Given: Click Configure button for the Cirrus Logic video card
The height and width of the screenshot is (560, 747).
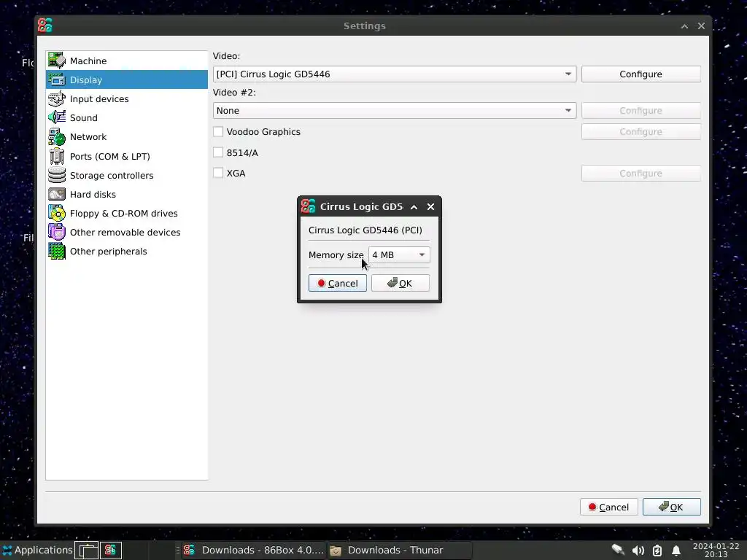Looking at the screenshot, I should [640, 74].
